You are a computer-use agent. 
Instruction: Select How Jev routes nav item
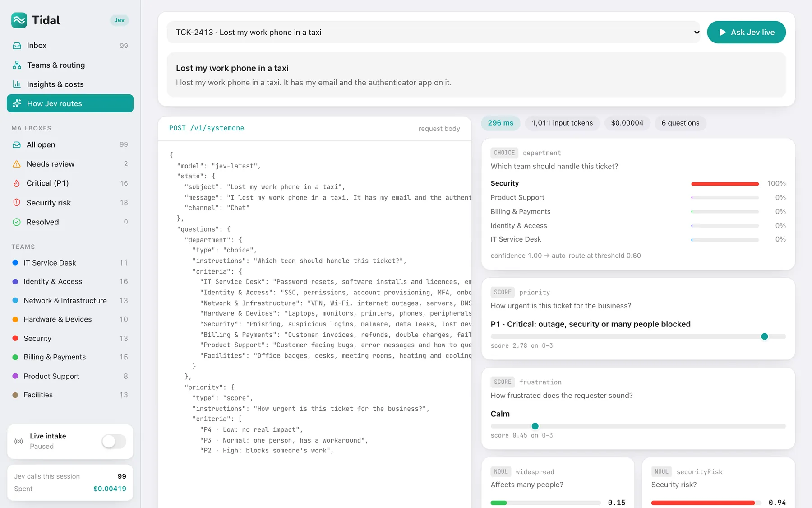[70, 103]
